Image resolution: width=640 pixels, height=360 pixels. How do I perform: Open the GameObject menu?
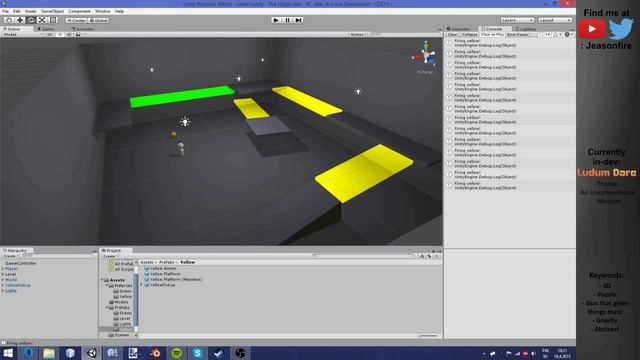coord(53,11)
